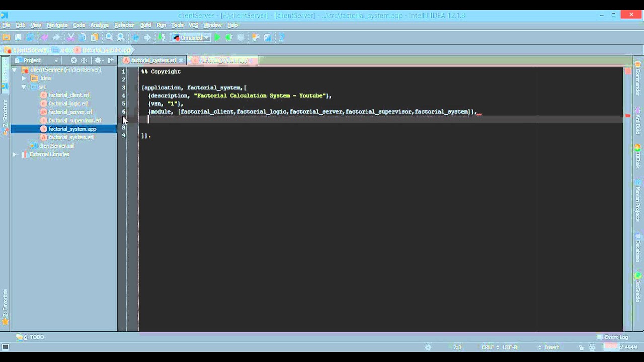Click the Redo arrow icon
The width and height of the screenshot is (644, 362).
click(56, 38)
